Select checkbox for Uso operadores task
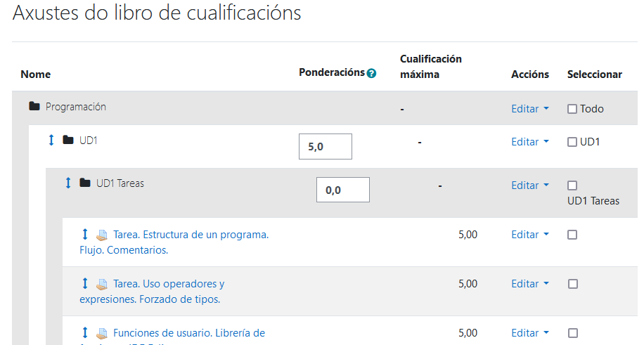The image size is (644, 345). coord(572,284)
